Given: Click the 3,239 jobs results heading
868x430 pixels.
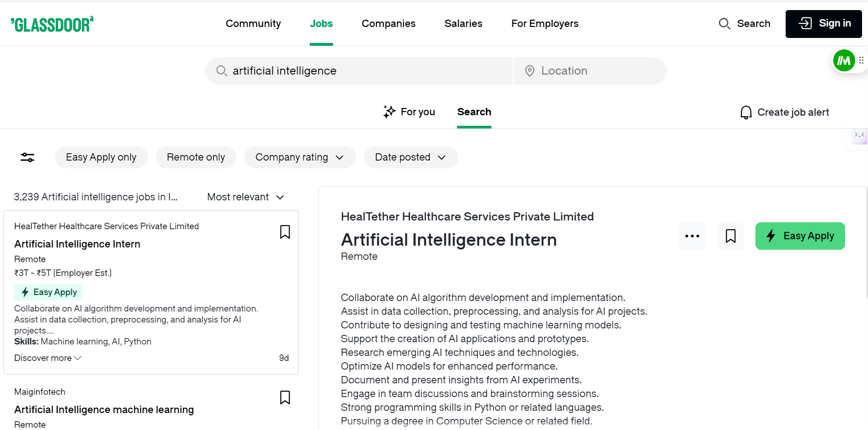Looking at the screenshot, I should (96, 197).
